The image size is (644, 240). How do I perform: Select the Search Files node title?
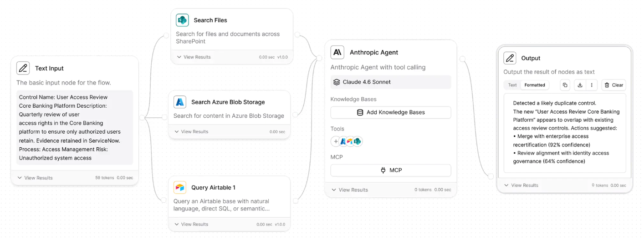pyautogui.click(x=210, y=20)
